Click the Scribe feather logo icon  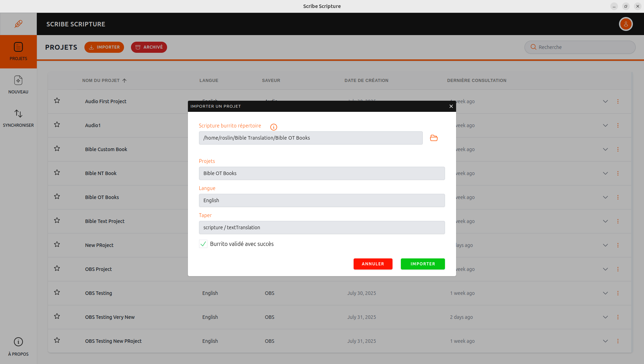tap(18, 24)
